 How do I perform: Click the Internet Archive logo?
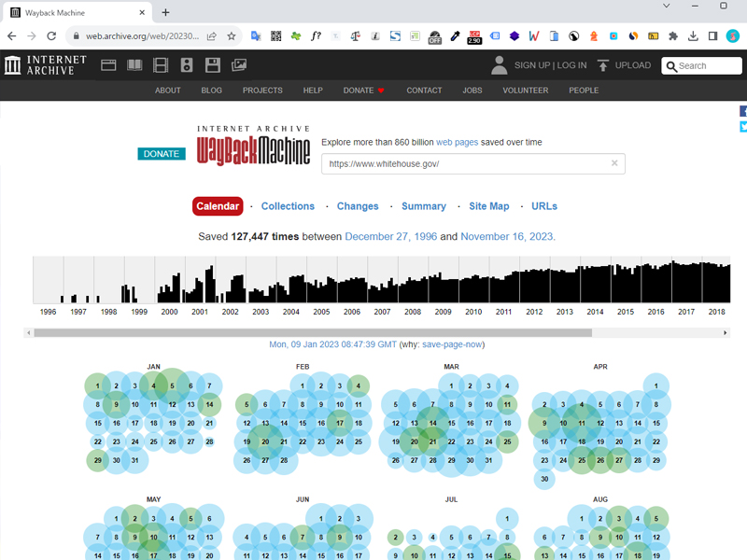(46, 64)
